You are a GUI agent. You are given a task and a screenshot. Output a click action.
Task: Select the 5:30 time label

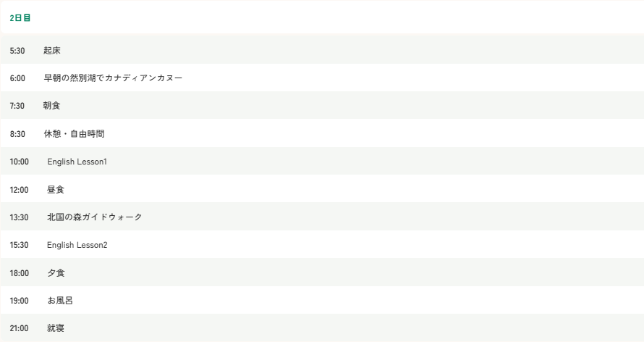[x=17, y=51]
